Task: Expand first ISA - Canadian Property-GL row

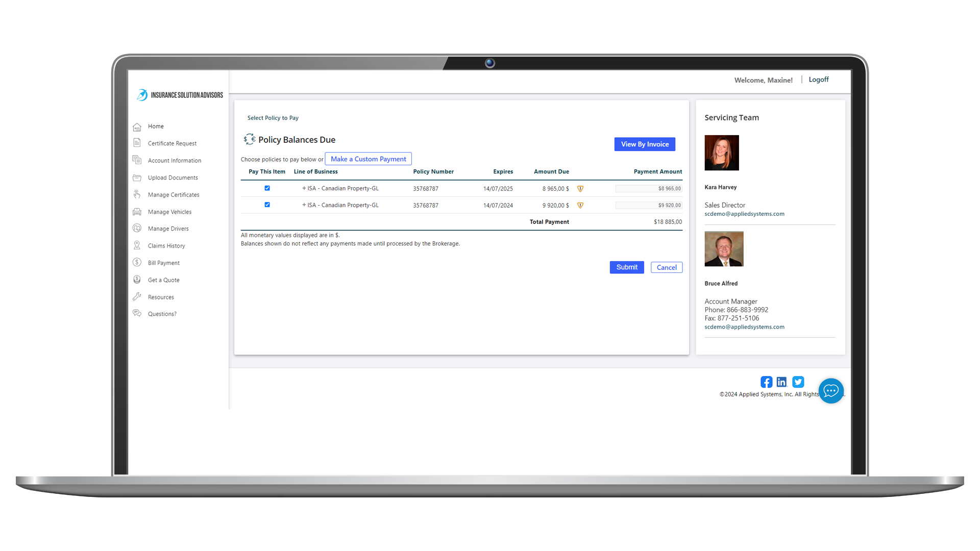Action: click(x=304, y=188)
